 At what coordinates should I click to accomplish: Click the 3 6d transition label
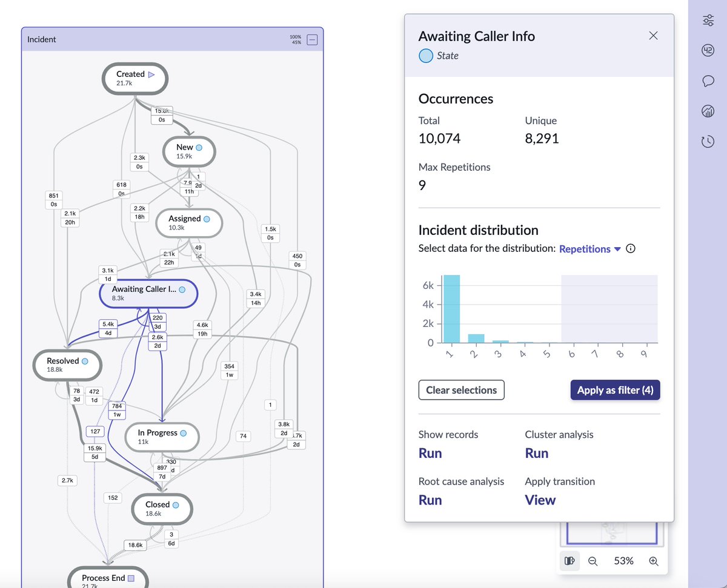(171, 539)
